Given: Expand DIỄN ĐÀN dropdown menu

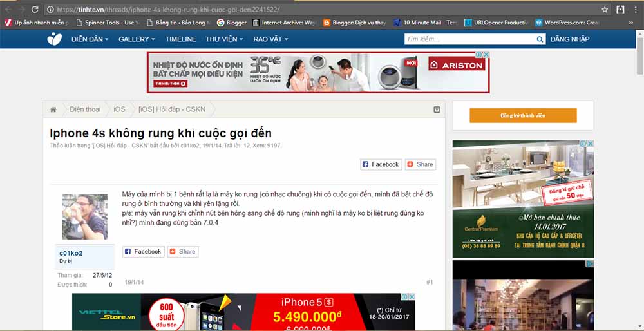Looking at the screenshot, I should pyautogui.click(x=90, y=39).
